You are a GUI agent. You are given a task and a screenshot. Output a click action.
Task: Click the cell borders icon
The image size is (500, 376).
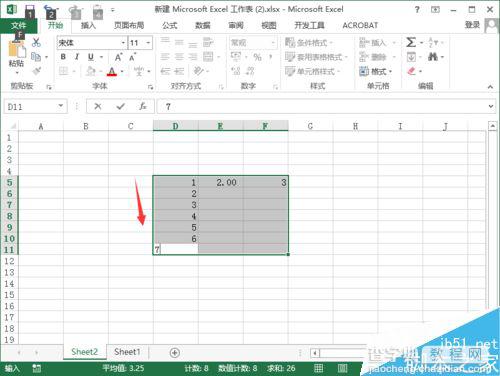(63, 71)
